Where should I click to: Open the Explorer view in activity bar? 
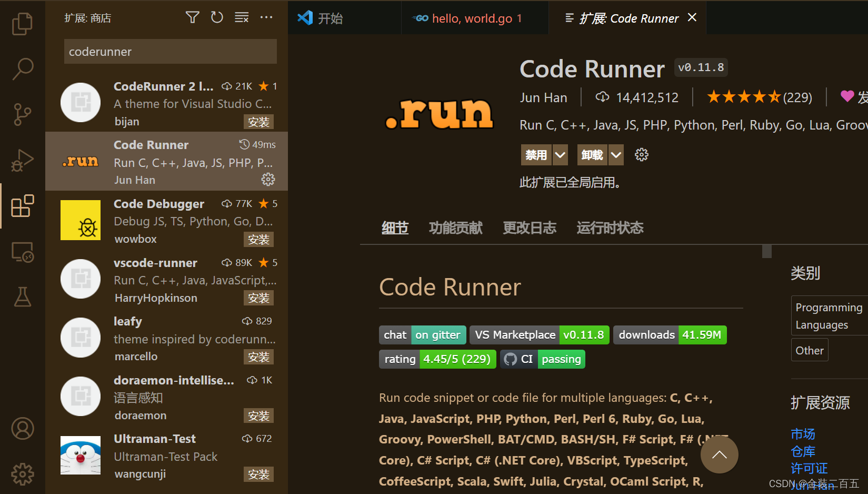(x=22, y=24)
